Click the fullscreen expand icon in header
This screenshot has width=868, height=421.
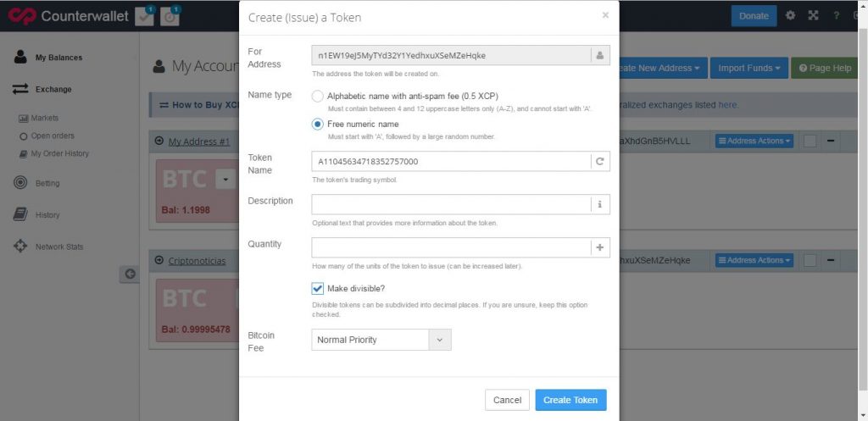(x=813, y=15)
